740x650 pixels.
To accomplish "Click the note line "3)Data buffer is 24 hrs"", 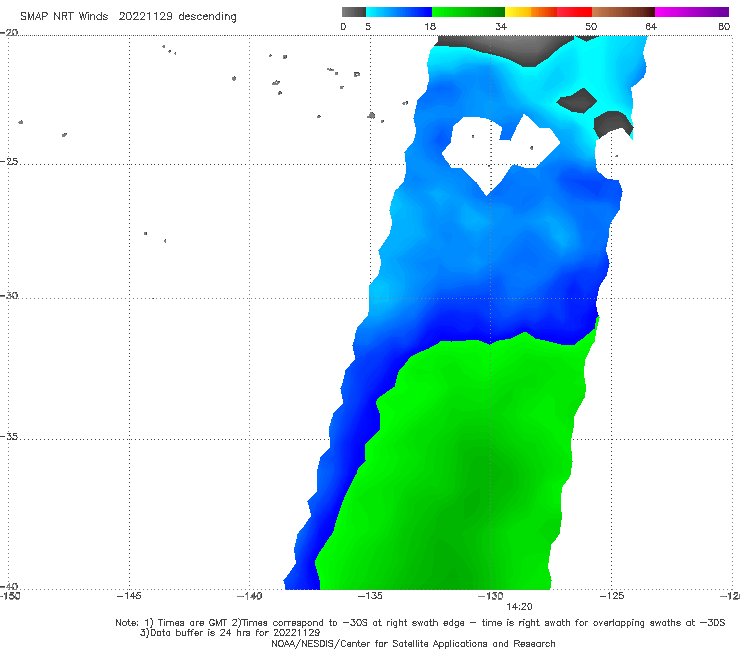I will (x=230, y=633).
